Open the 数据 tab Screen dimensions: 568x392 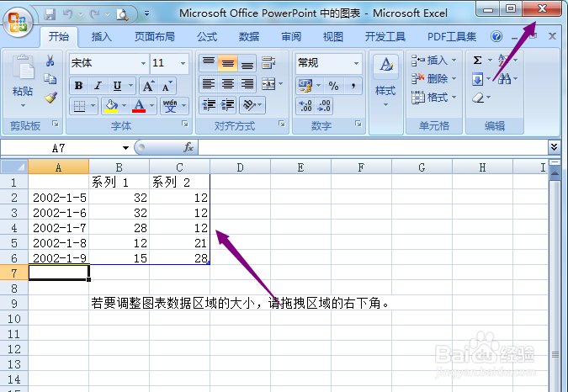coord(249,36)
